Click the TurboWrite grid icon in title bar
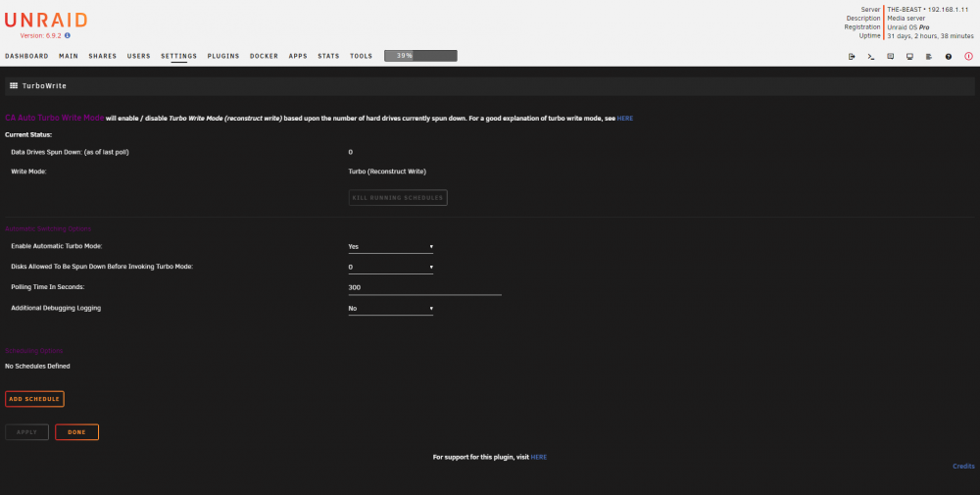This screenshot has width=980, height=495. coord(14,85)
